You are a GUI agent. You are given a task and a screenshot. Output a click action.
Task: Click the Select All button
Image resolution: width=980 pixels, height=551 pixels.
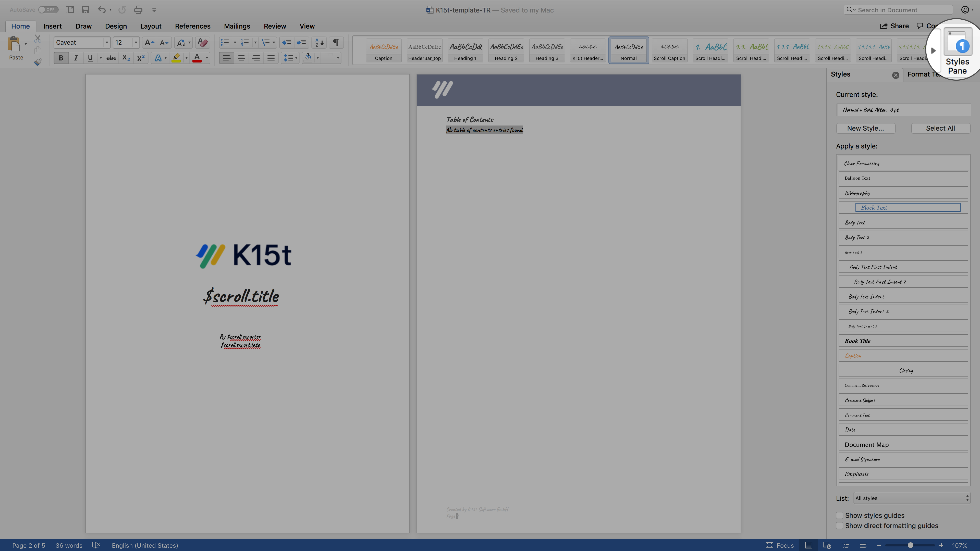[940, 128]
